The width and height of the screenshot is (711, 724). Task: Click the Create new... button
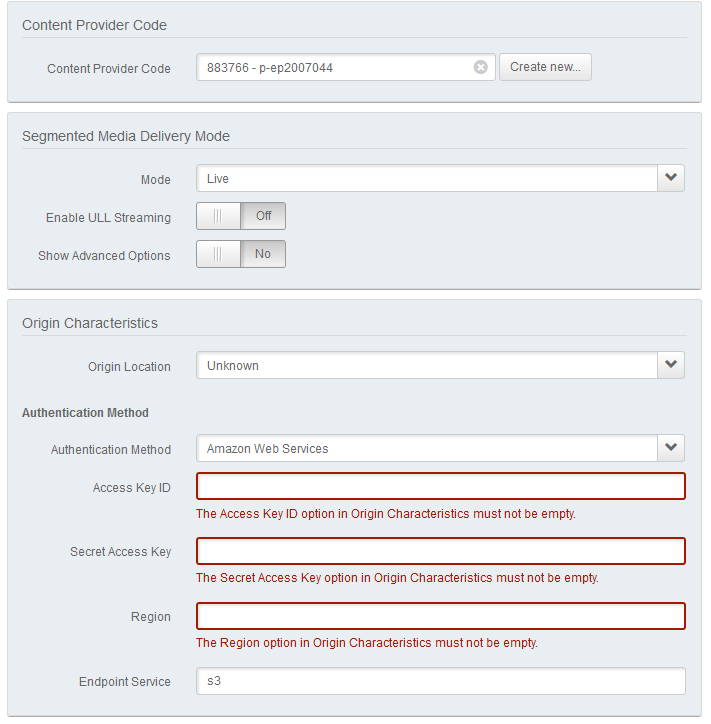[x=545, y=67]
